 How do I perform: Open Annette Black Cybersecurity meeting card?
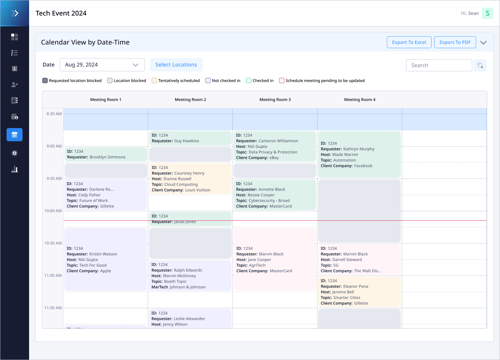[275, 195]
